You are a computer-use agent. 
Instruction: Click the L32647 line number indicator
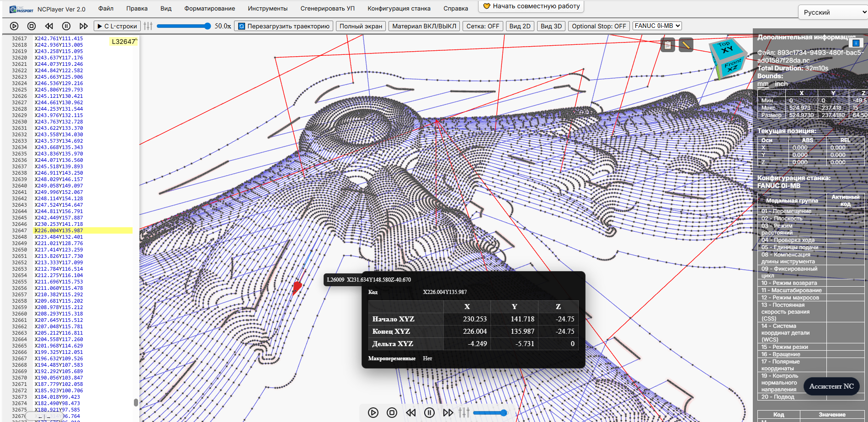click(x=123, y=42)
